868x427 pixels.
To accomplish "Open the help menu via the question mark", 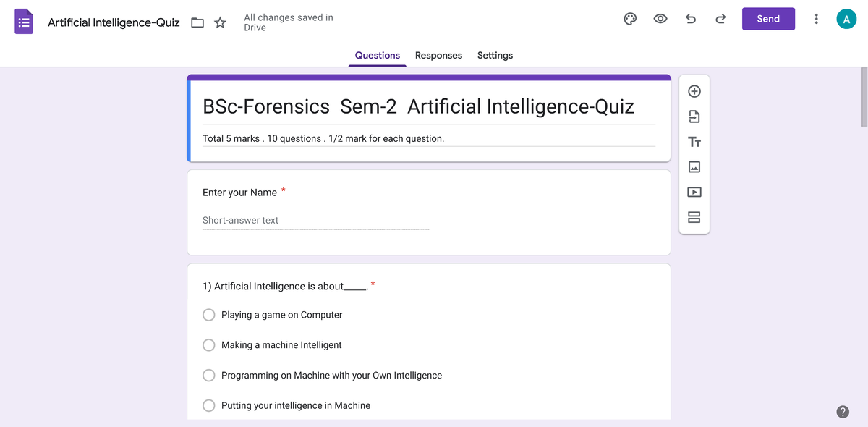I will point(843,411).
